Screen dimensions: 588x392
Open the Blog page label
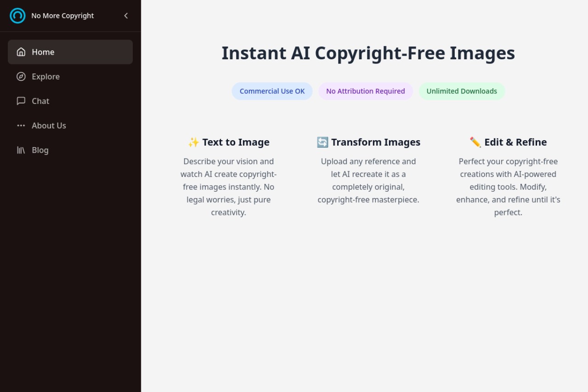[x=40, y=150]
